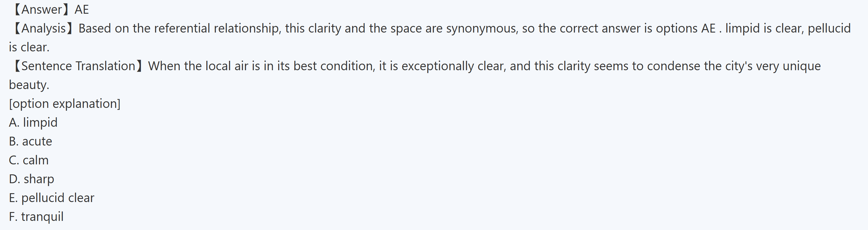Click the word "synonymous" in the analysis
The image size is (868, 230).
pyautogui.click(x=481, y=28)
